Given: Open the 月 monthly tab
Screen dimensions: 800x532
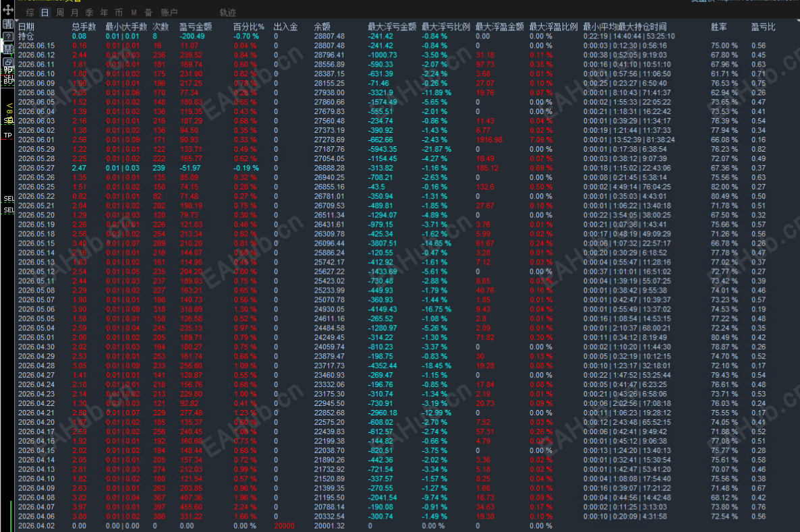Looking at the screenshot, I should [74, 12].
